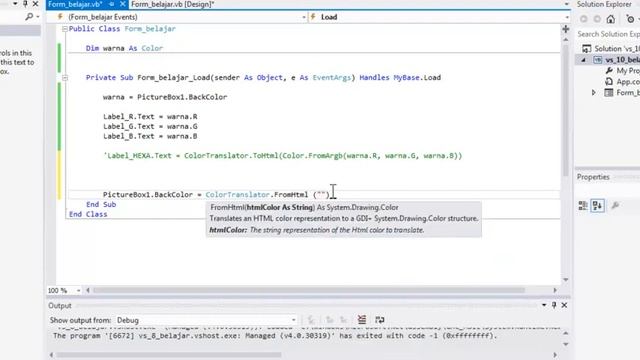The height and width of the screenshot is (360, 640).
Task: Pin the Form_belajar.vb tab
Action: 112,4
